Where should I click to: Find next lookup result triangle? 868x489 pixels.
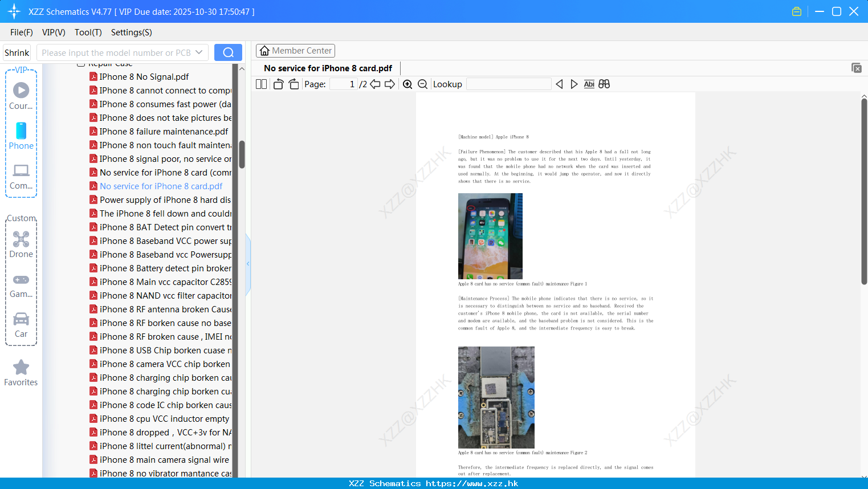[574, 84]
